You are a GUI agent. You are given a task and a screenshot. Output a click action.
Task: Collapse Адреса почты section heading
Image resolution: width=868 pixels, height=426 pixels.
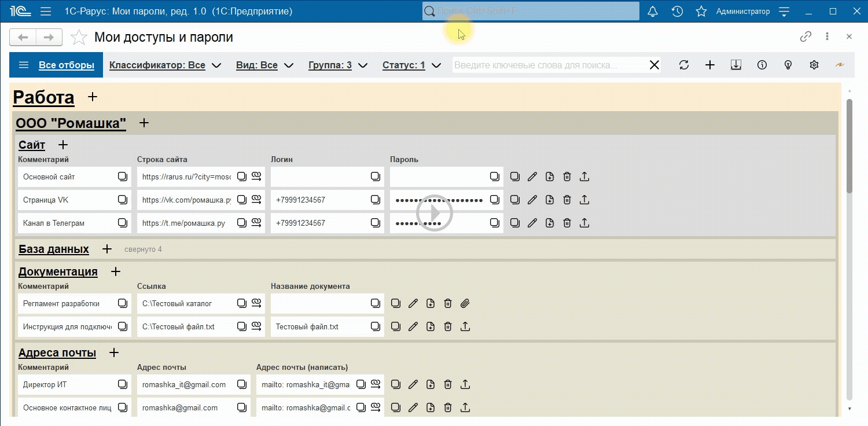tap(57, 353)
